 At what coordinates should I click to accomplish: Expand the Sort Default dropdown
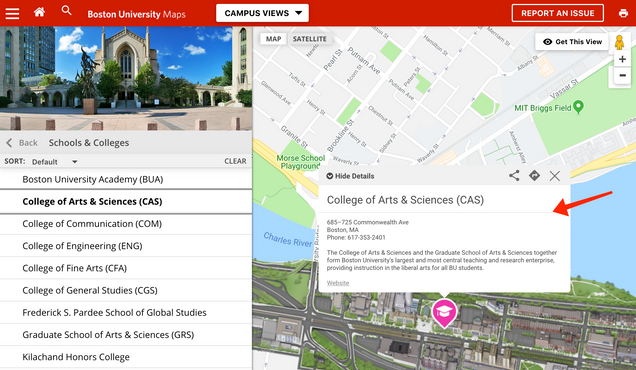pos(54,161)
